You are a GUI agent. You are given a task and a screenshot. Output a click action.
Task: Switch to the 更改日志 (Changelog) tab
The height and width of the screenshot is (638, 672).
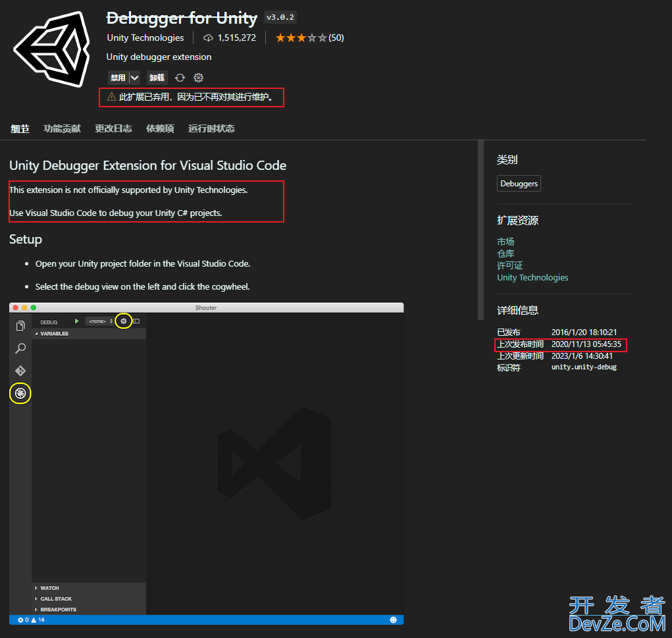[113, 128]
